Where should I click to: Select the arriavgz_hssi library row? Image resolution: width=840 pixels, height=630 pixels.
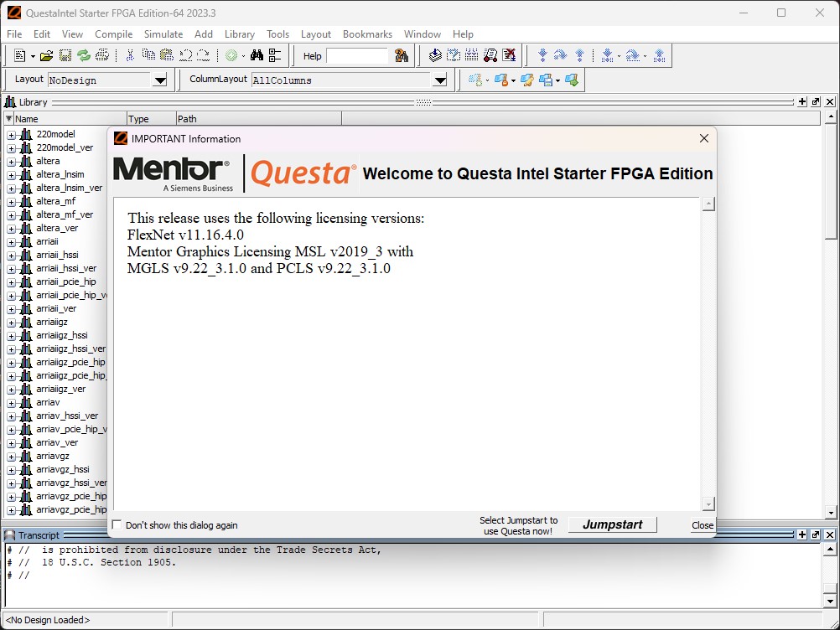[x=63, y=469]
